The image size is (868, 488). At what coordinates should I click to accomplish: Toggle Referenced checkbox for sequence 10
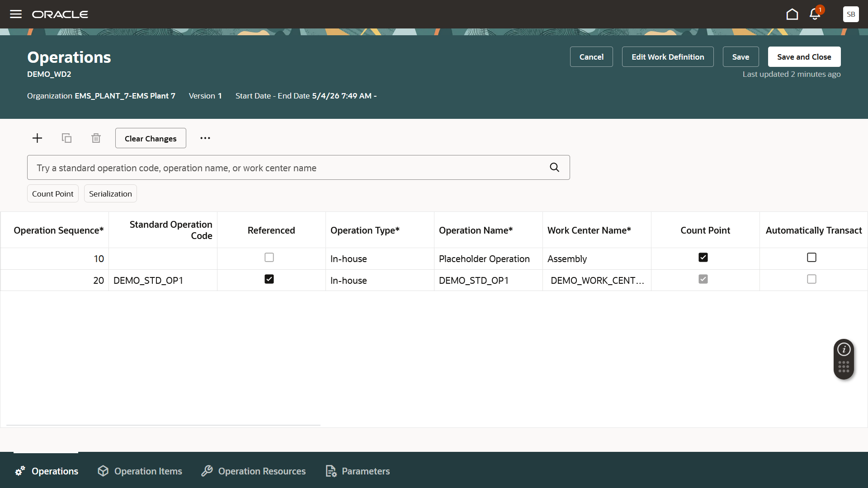point(269,258)
